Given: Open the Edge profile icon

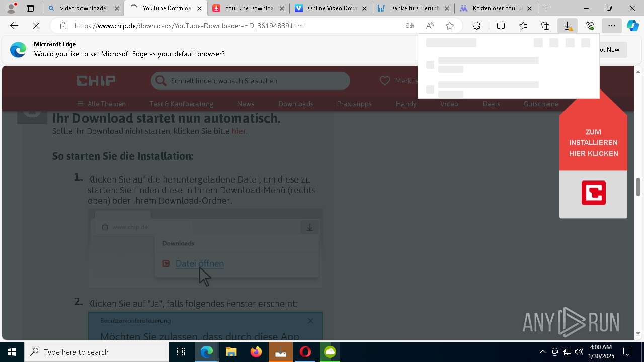Looking at the screenshot, I should (11, 8).
